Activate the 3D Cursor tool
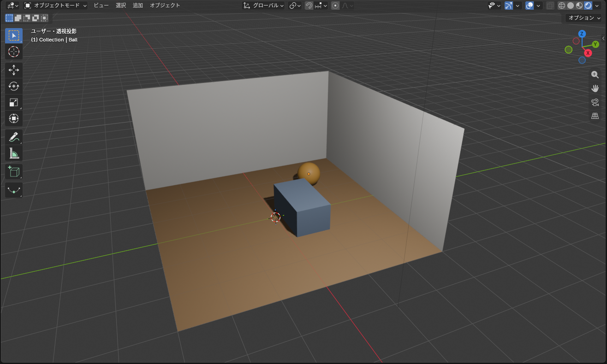The width and height of the screenshot is (607, 364). (x=14, y=52)
